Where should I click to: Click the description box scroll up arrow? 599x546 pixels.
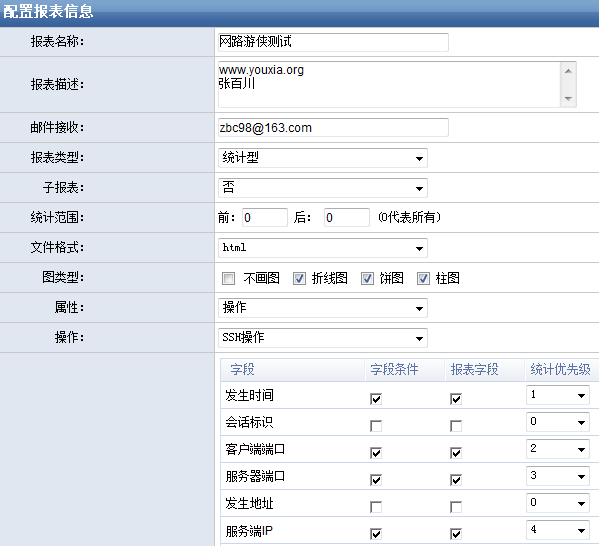[568, 71]
